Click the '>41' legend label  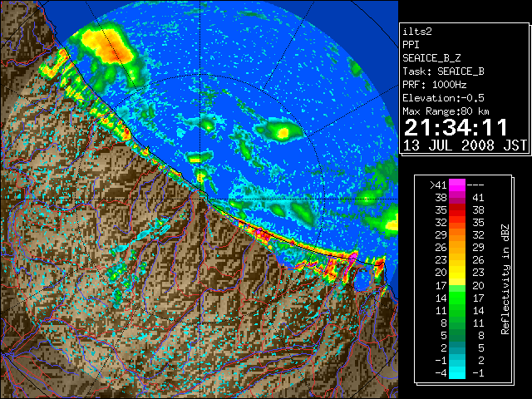coord(438,185)
